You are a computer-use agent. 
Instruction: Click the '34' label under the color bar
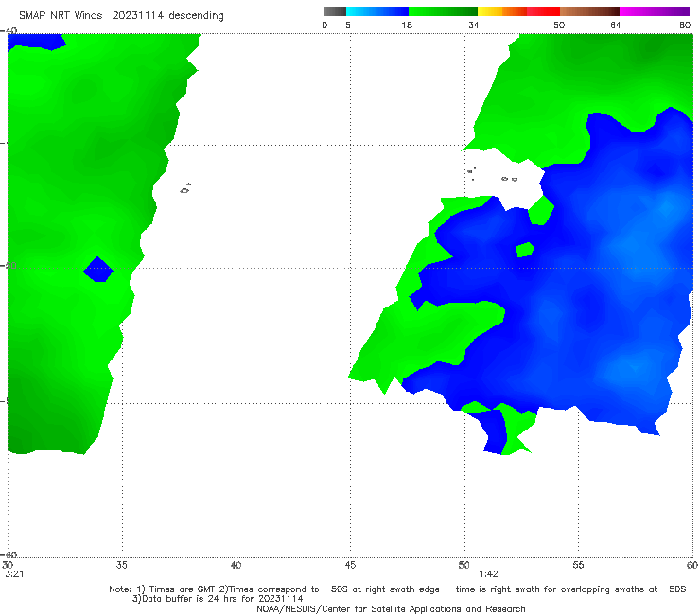pos(474,26)
